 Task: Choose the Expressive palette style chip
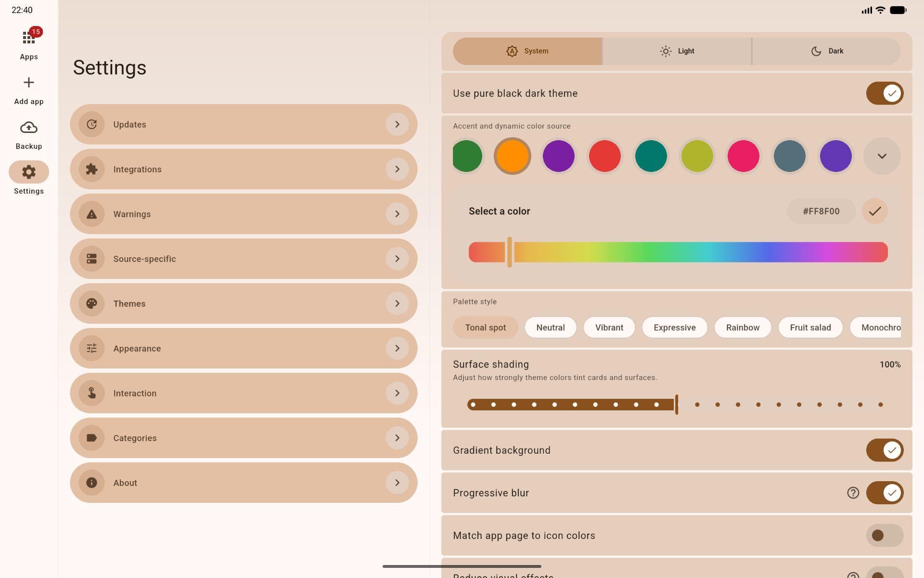click(x=675, y=328)
